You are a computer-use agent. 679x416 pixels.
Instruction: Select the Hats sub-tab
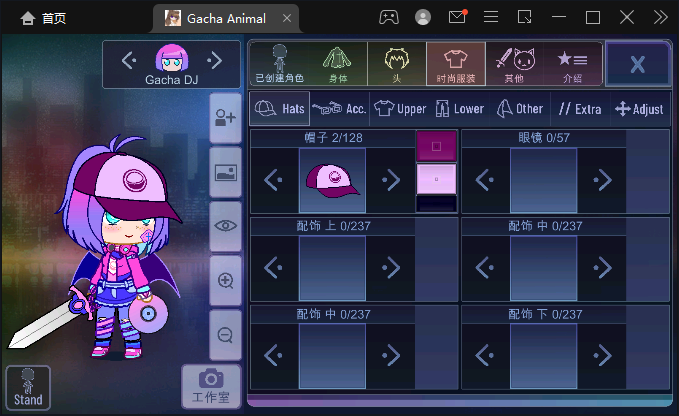click(280, 109)
